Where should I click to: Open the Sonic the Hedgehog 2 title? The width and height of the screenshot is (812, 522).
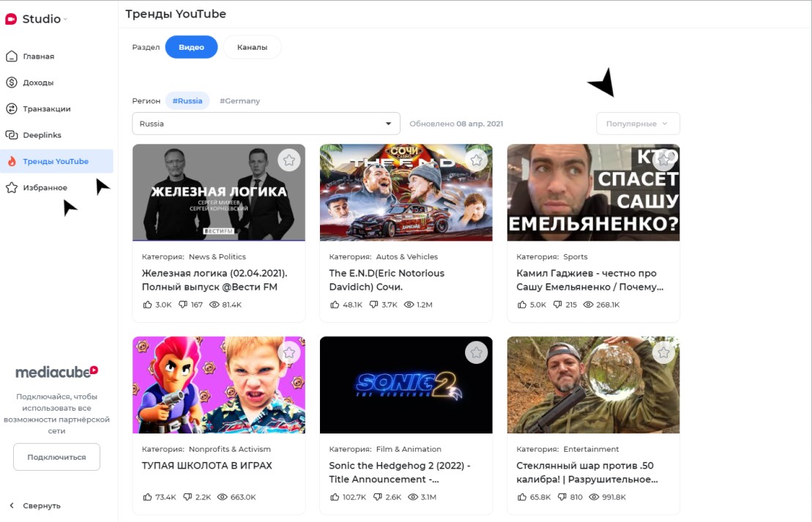[400, 472]
